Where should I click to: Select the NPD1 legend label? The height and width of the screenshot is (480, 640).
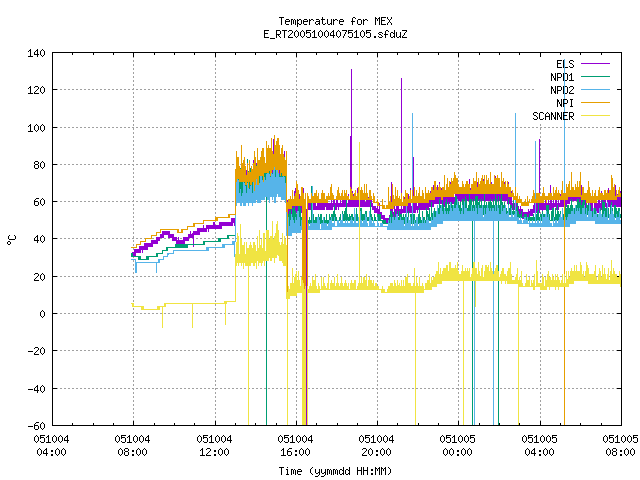[562, 77]
